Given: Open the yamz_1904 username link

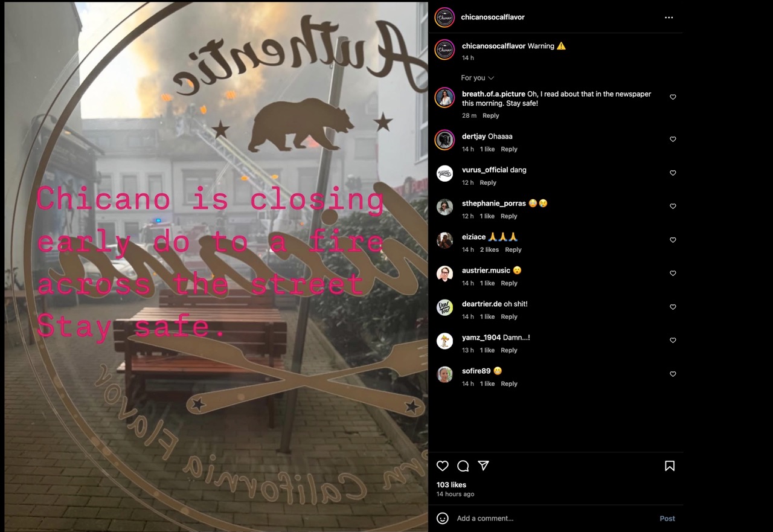Looking at the screenshot, I should (x=481, y=338).
